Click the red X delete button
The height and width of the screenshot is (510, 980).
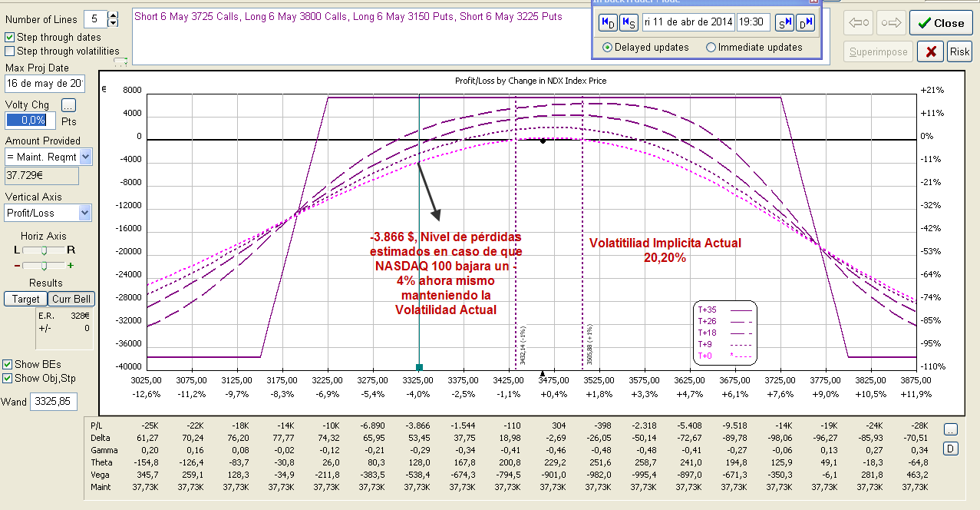click(930, 51)
